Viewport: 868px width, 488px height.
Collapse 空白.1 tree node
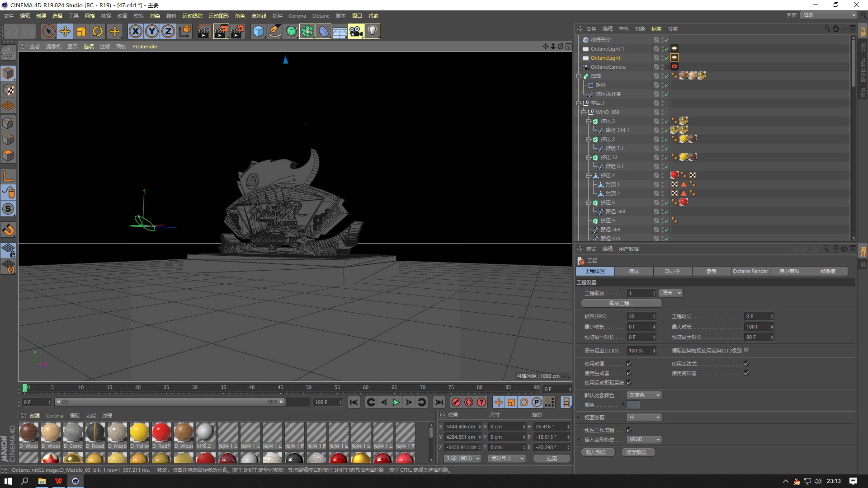tap(578, 103)
